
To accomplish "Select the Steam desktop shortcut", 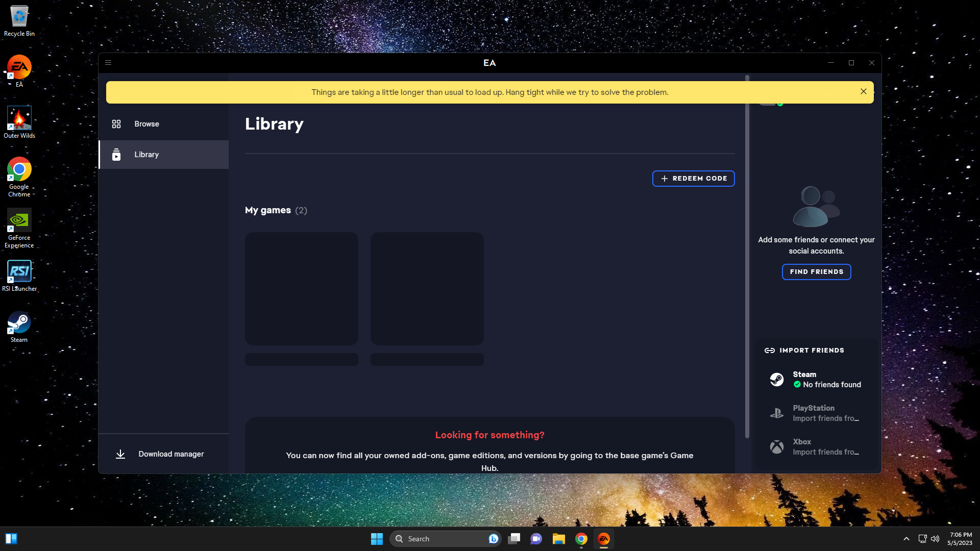I will (19, 327).
